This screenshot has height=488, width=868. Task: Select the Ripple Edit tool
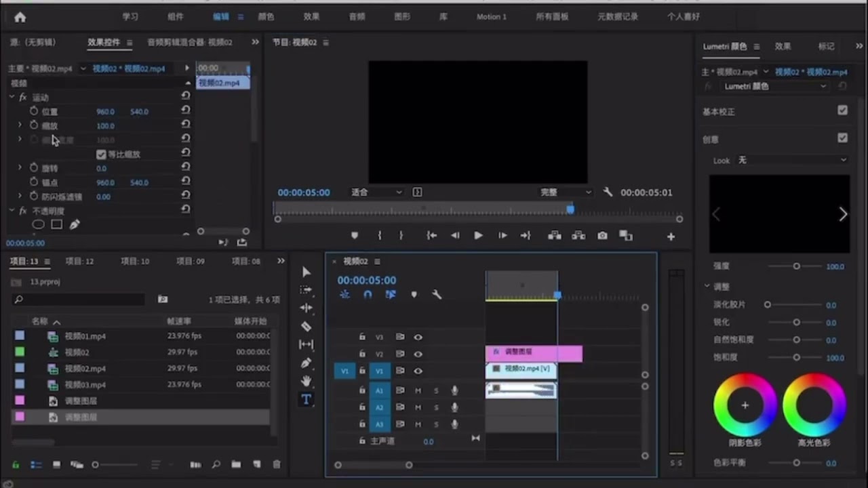pyautogui.click(x=306, y=308)
